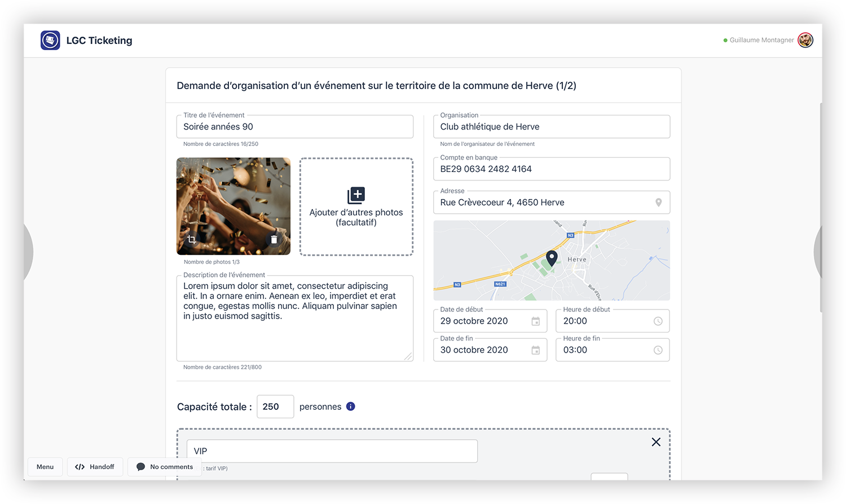Click 'Nombre de caractères 16/250' text
The width and height of the screenshot is (846, 504).
pos(221,144)
